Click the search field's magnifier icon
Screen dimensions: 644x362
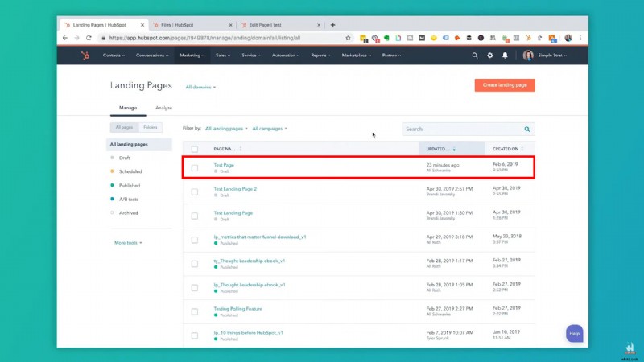[527, 129]
